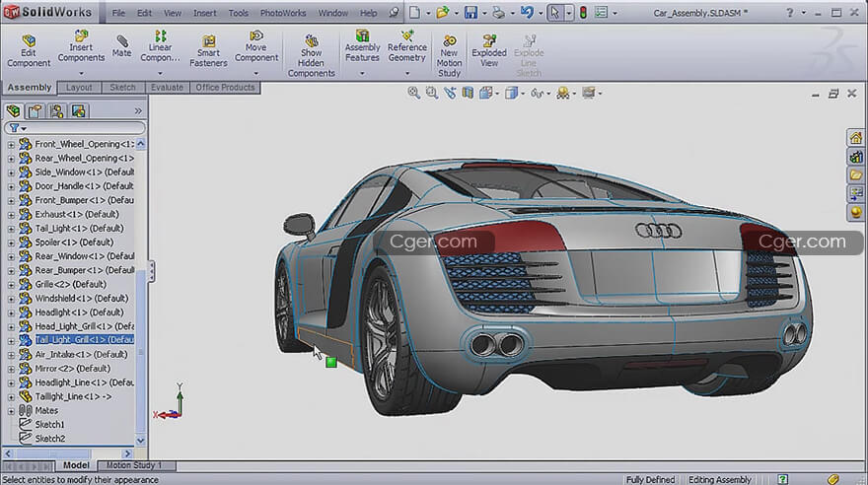Open the Motion Study 1 tab
Viewport: 868px width, 485px height.
134,465
